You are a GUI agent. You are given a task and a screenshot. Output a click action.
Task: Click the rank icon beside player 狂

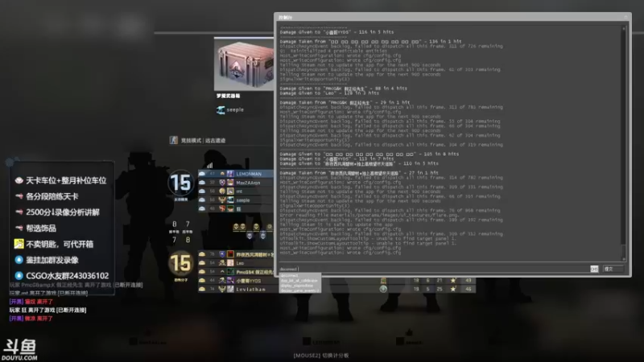pyautogui.click(x=222, y=208)
